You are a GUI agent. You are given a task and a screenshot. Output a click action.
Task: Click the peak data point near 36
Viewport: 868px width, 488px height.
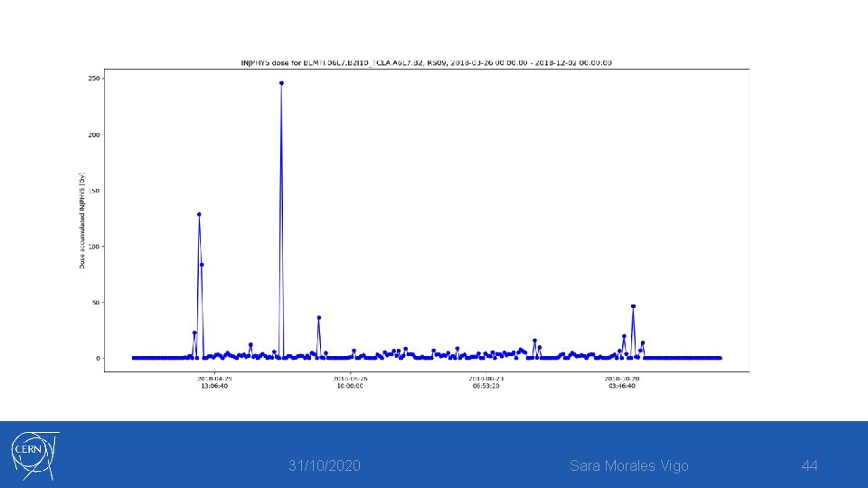click(319, 317)
